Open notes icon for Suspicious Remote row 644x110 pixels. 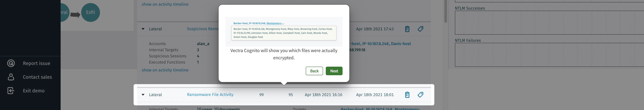pyautogui.click(x=407, y=29)
